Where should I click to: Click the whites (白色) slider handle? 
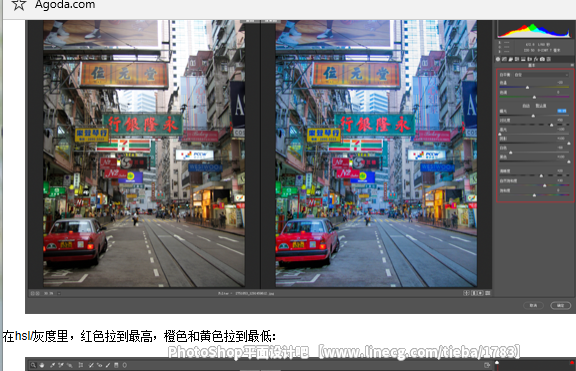tap(511, 152)
